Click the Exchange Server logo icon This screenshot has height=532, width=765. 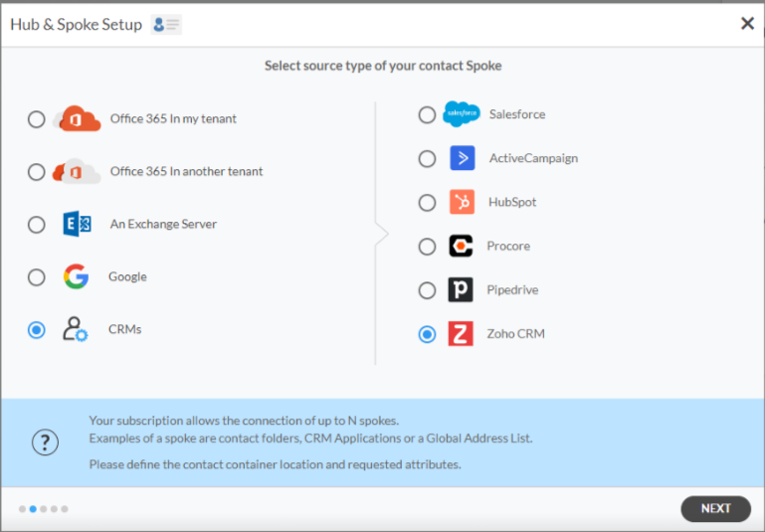point(77,224)
